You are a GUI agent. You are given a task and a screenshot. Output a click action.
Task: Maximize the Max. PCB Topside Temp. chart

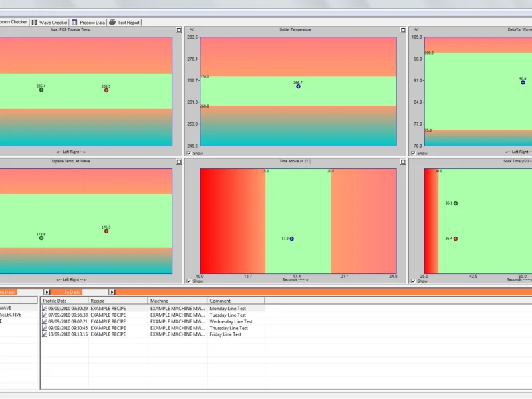coord(178,30)
